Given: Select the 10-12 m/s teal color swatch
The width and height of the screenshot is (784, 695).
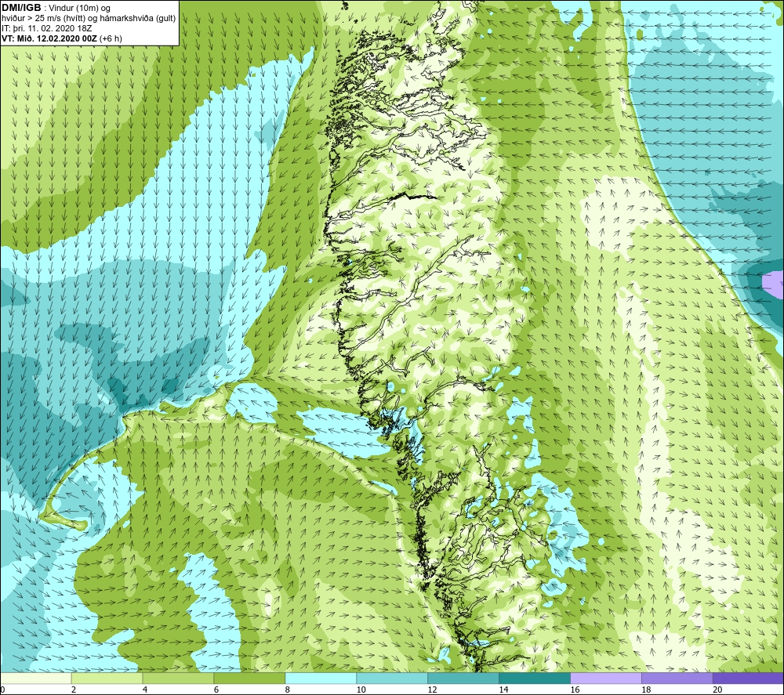Looking at the screenshot, I should (x=392, y=679).
